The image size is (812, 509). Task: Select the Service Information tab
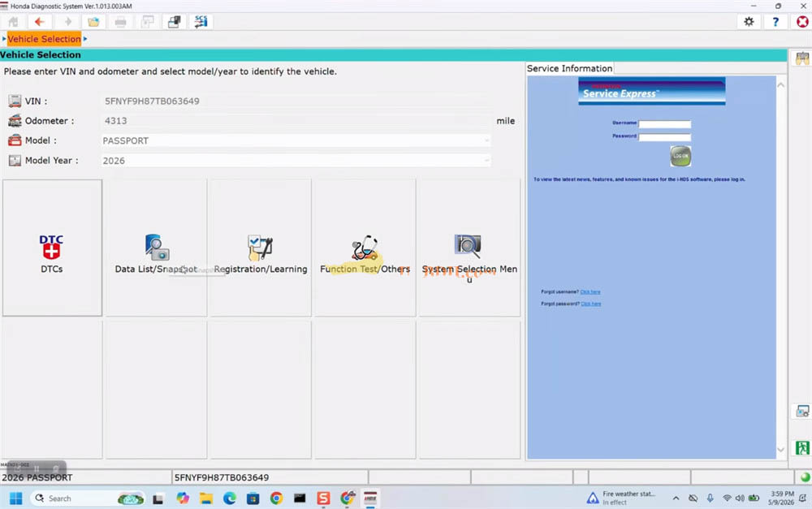click(x=570, y=68)
